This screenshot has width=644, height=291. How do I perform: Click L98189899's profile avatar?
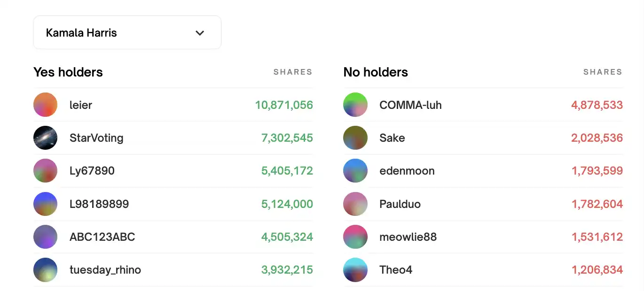coord(45,204)
